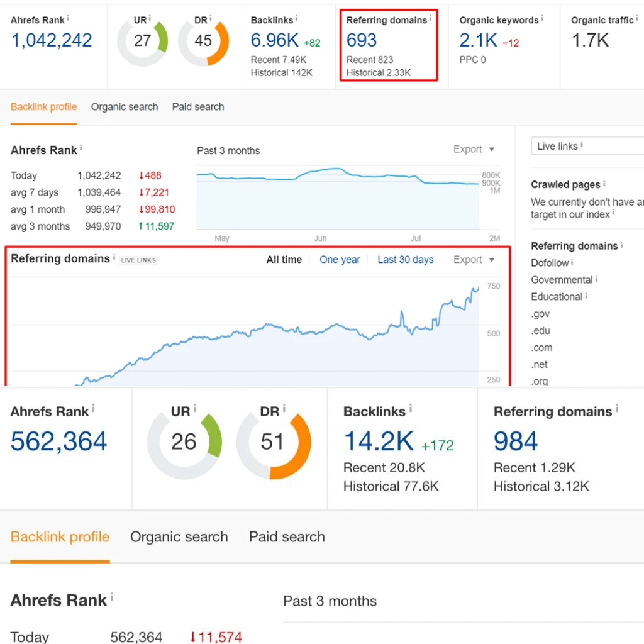Click the 6.96K backlinks value
644x644 pixels.
(x=275, y=40)
